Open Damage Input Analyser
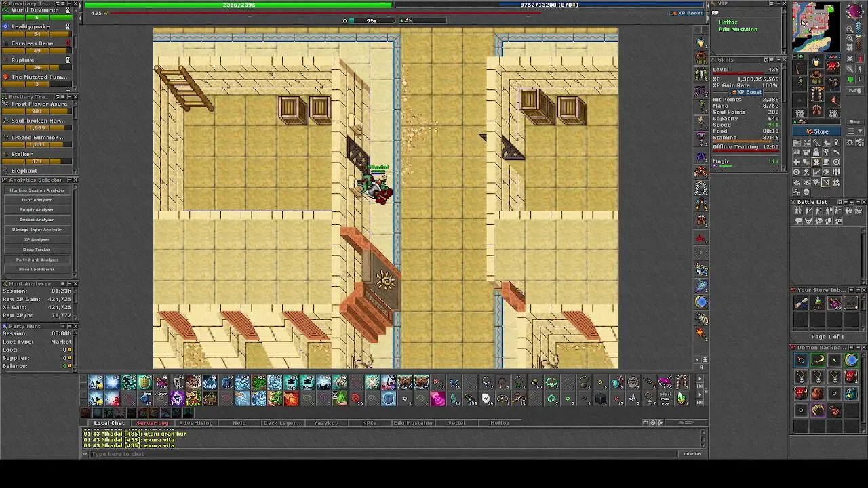This screenshot has width=868, height=488. tap(37, 230)
